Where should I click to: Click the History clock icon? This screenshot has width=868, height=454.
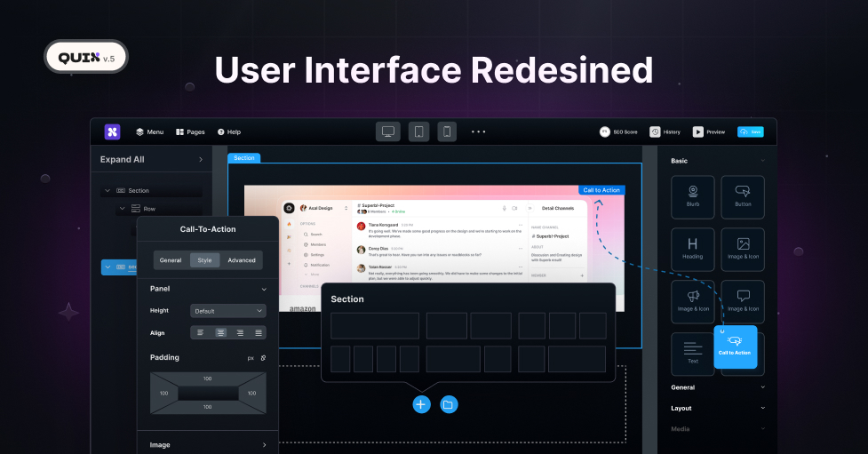point(655,131)
